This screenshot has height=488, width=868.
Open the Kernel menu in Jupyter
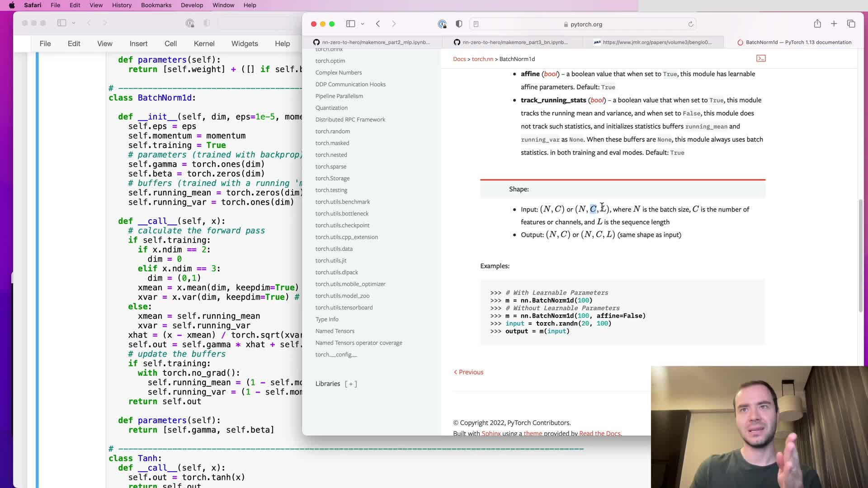[204, 43]
